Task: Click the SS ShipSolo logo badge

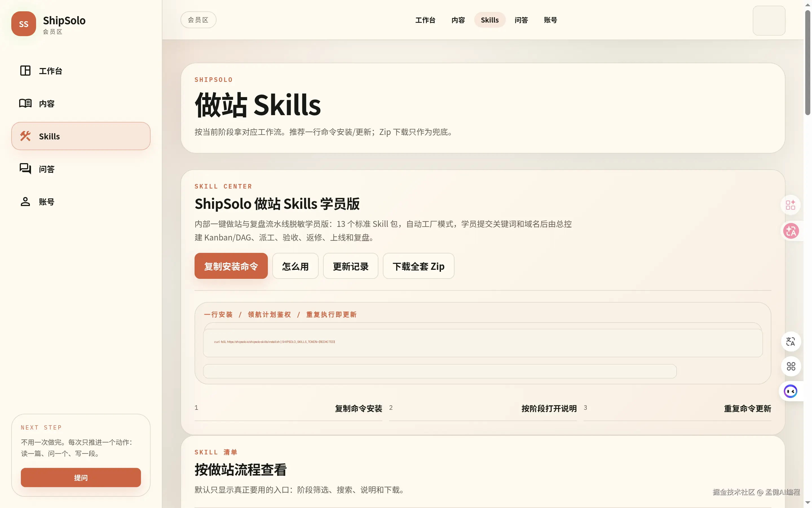Action: tap(23, 24)
